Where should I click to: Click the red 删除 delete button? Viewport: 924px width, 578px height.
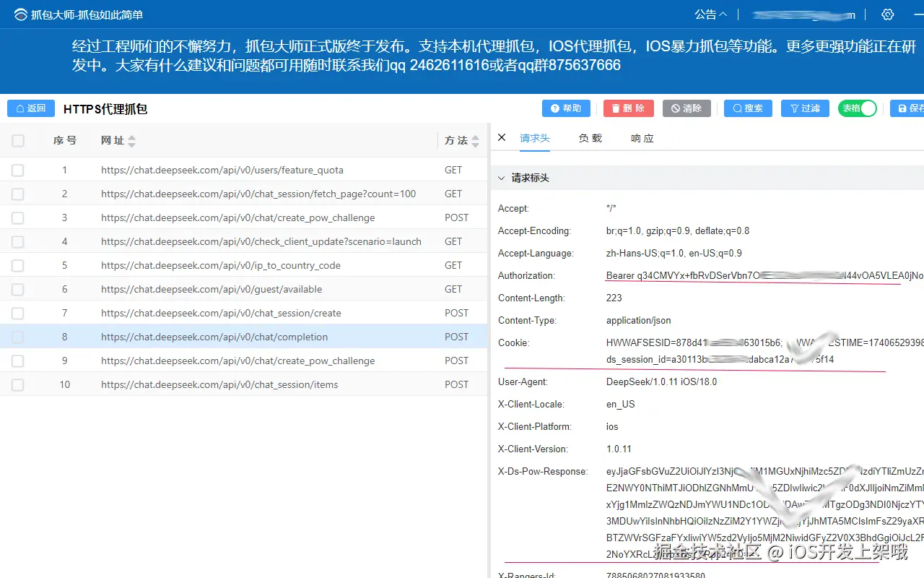point(628,108)
